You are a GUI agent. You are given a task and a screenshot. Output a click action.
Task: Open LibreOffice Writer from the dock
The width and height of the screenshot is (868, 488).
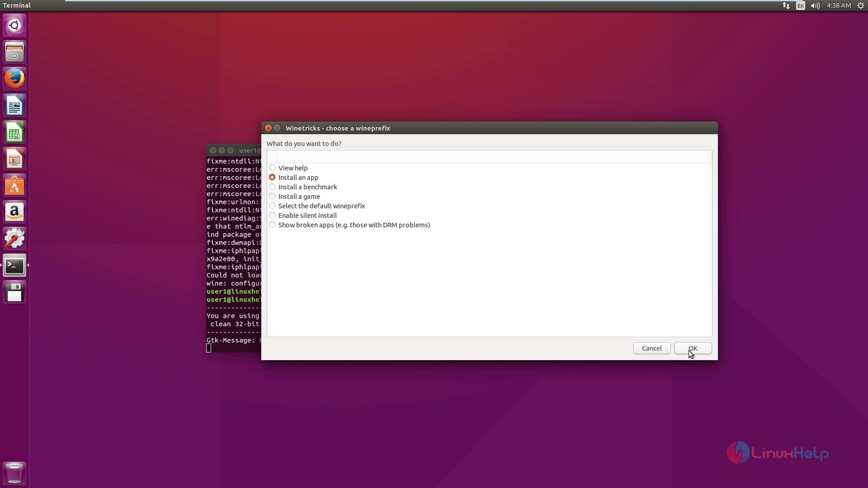[x=14, y=105]
